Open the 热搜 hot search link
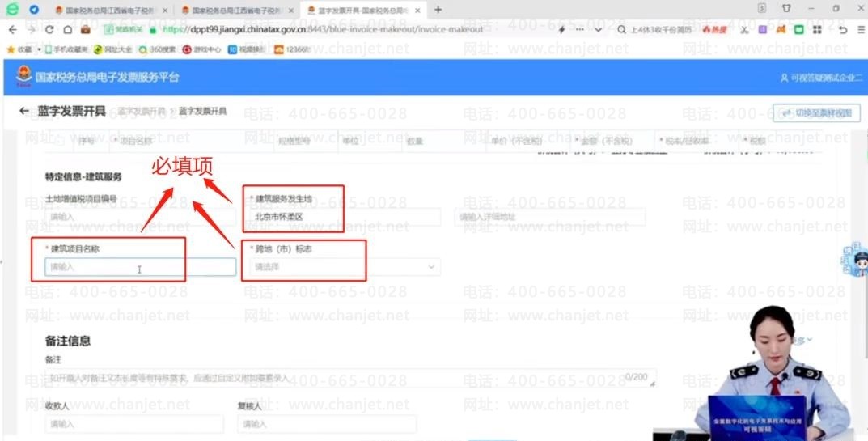Viewport: 868px width, 441px height. pyautogui.click(x=714, y=29)
